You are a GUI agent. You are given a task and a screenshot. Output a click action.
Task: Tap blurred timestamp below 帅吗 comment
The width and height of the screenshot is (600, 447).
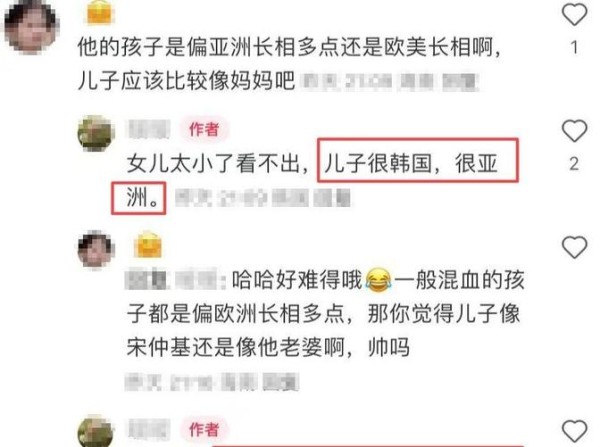click(212, 382)
